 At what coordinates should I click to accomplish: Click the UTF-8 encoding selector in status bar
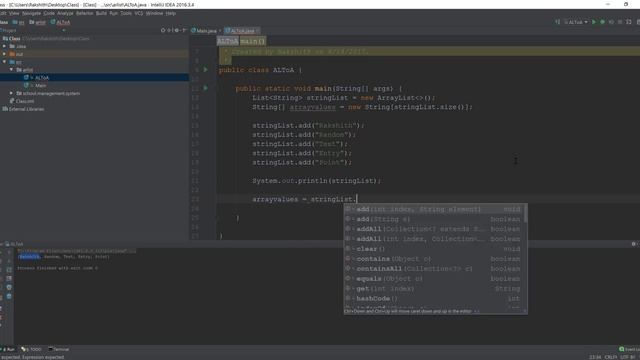coord(627,357)
